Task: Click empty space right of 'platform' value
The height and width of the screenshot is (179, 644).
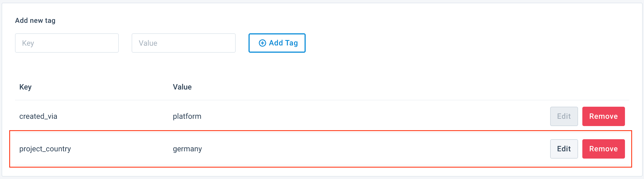Action: (349, 116)
